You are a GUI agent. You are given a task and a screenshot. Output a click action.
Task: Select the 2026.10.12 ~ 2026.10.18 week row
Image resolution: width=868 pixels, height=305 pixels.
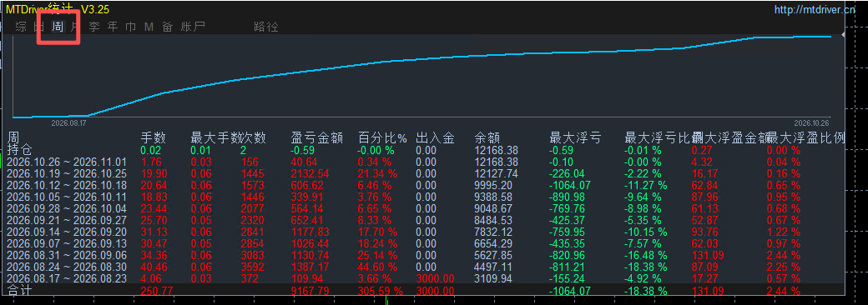[x=67, y=185]
